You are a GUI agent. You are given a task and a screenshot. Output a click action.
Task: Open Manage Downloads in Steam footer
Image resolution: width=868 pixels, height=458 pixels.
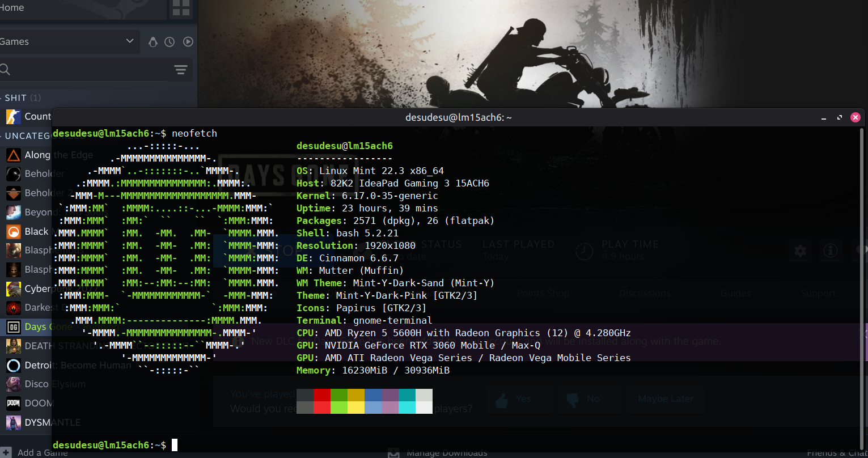tap(437, 453)
